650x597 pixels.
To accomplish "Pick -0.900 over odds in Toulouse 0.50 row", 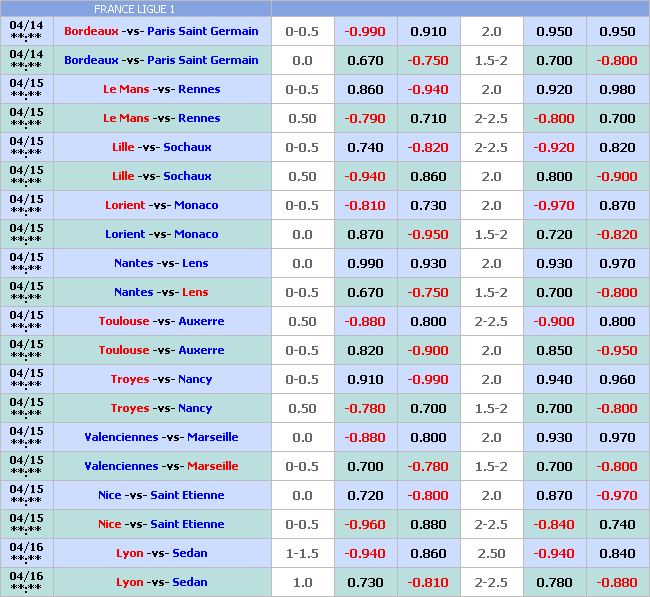I will (x=554, y=321).
